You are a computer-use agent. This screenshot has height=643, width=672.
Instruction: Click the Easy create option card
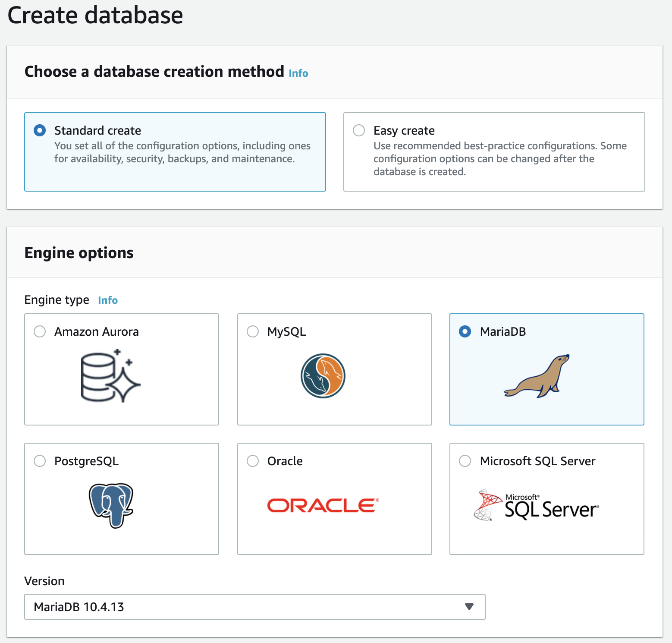pyautogui.click(x=493, y=152)
